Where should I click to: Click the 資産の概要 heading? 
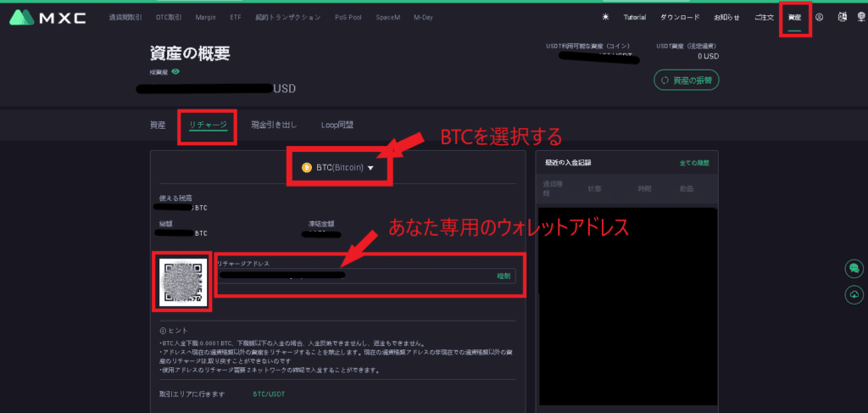tap(190, 53)
